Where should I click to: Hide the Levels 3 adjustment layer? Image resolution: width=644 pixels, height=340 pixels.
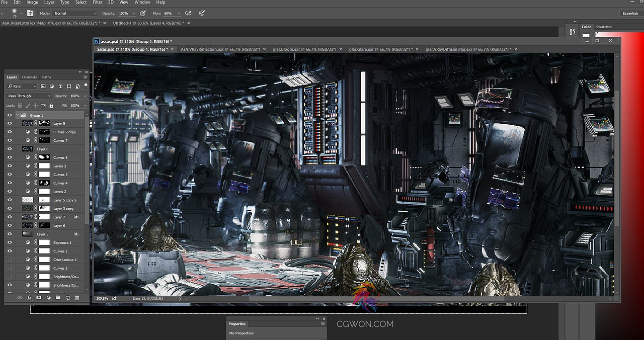[10, 166]
